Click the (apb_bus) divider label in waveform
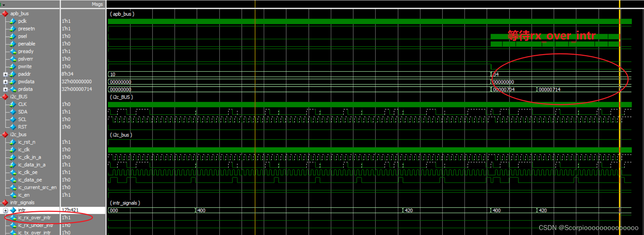Viewport: 644px width, 235px height. click(122, 14)
